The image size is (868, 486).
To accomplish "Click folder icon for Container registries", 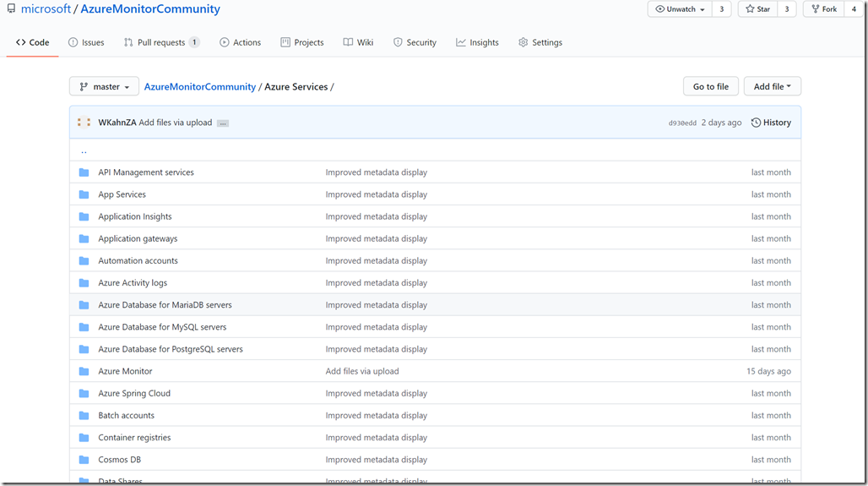I will tap(84, 438).
